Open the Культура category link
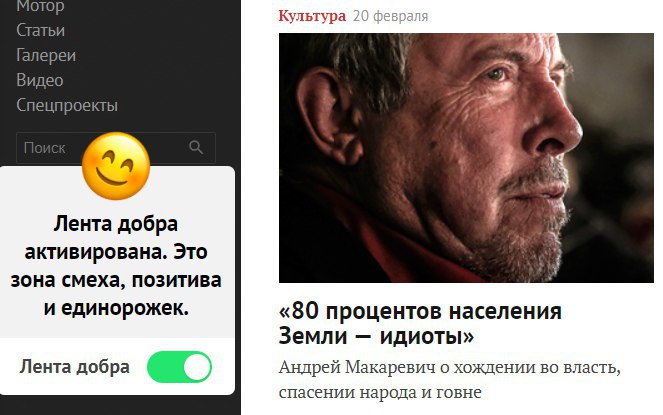 [x=312, y=16]
